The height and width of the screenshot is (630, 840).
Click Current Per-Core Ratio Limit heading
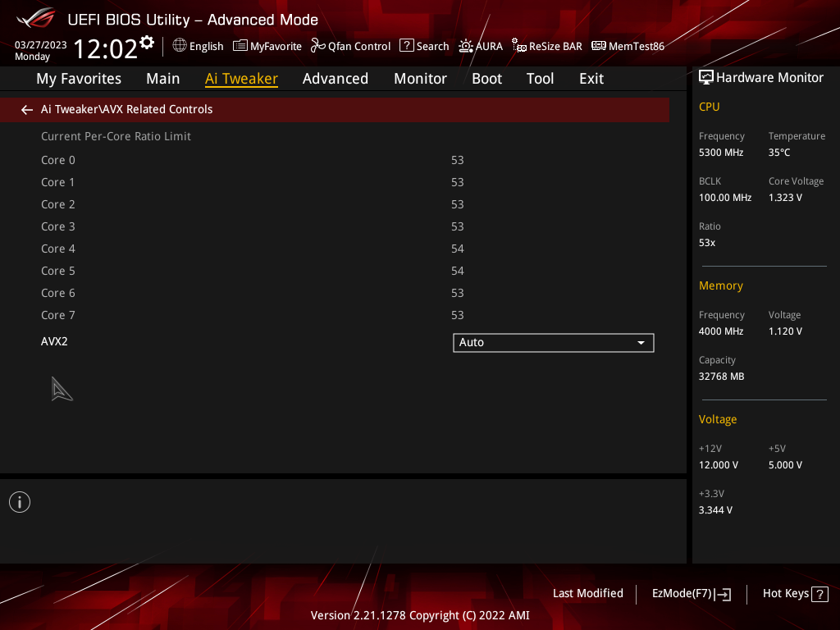pyautogui.click(x=116, y=137)
